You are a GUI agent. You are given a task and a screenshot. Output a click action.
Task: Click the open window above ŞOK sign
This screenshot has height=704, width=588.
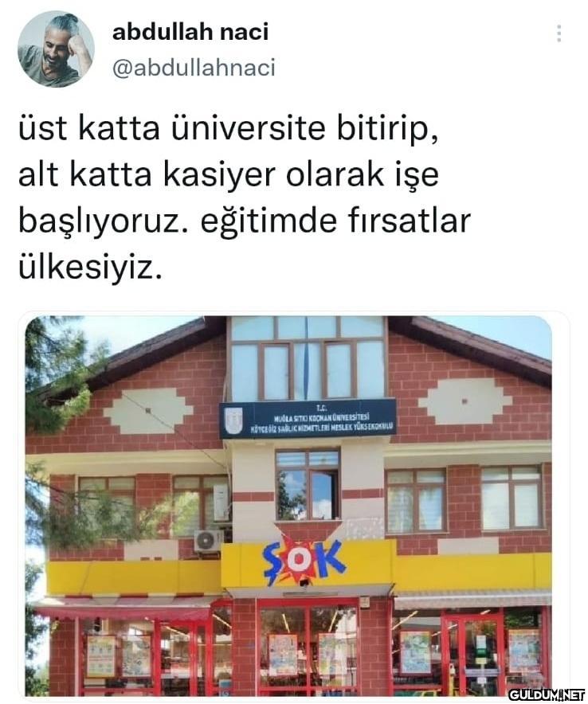pos(308,485)
